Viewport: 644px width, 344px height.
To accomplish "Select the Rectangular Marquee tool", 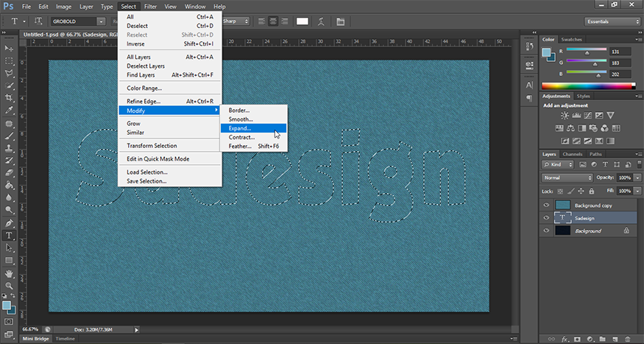I will [x=9, y=61].
